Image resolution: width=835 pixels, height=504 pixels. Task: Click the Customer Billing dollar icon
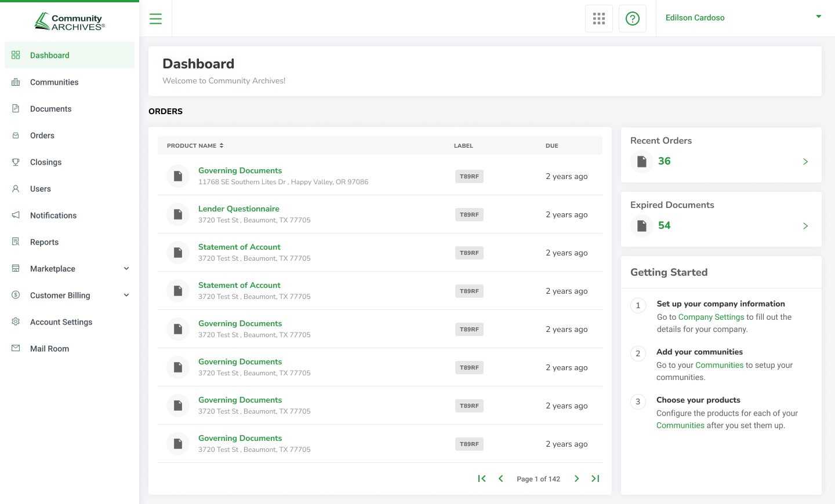16,295
